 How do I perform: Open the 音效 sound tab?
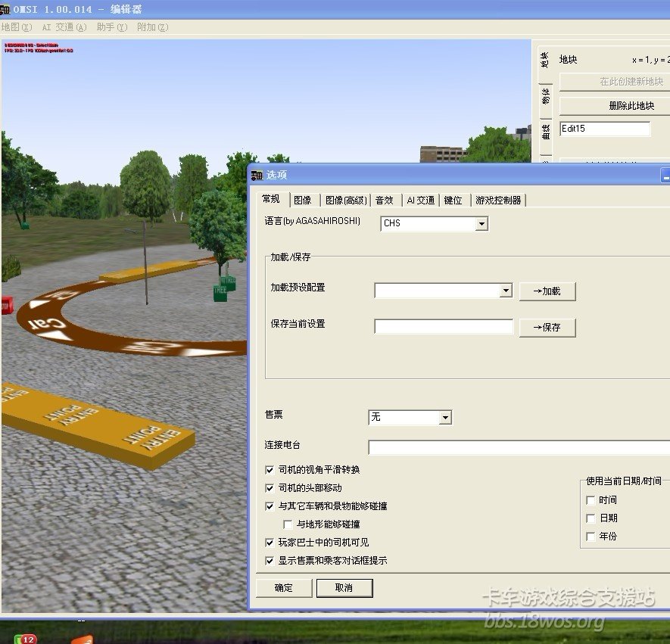pos(385,201)
